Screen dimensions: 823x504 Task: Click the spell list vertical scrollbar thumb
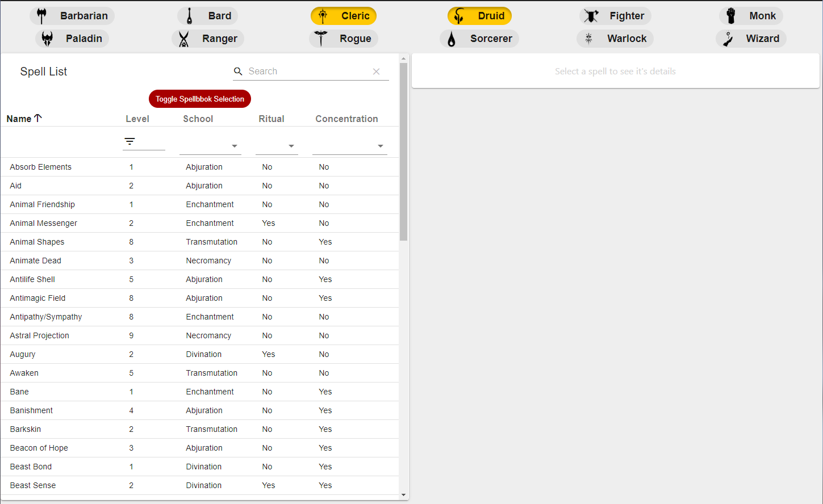point(403,152)
